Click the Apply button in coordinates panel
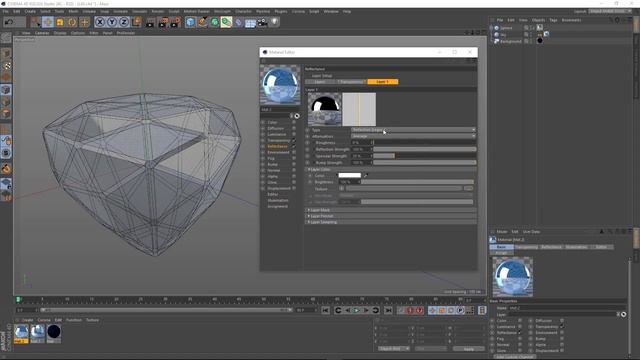Screen dimensions: 640x360 coord(469,349)
